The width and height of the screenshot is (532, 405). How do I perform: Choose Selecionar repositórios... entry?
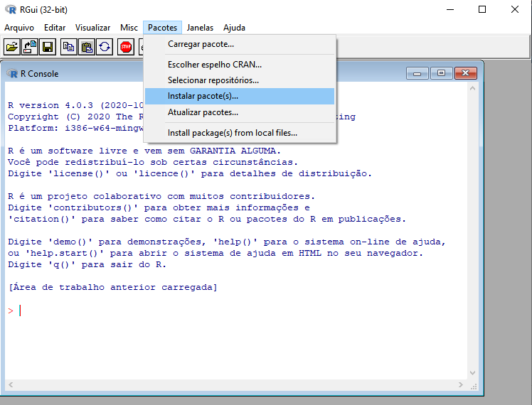pyautogui.click(x=240, y=80)
